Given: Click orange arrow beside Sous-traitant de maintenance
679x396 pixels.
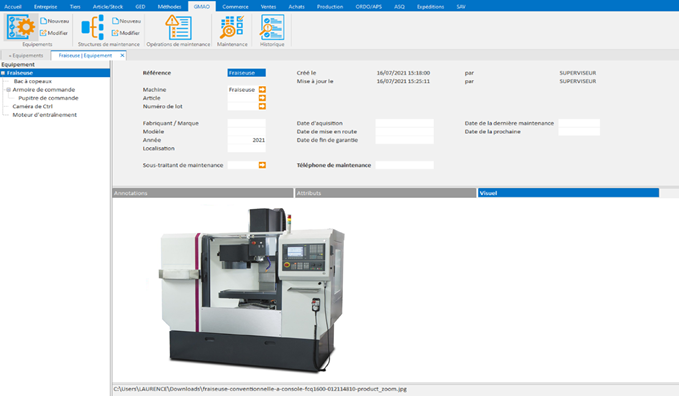Looking at the screenshot, I should click(x=262, y=165).
